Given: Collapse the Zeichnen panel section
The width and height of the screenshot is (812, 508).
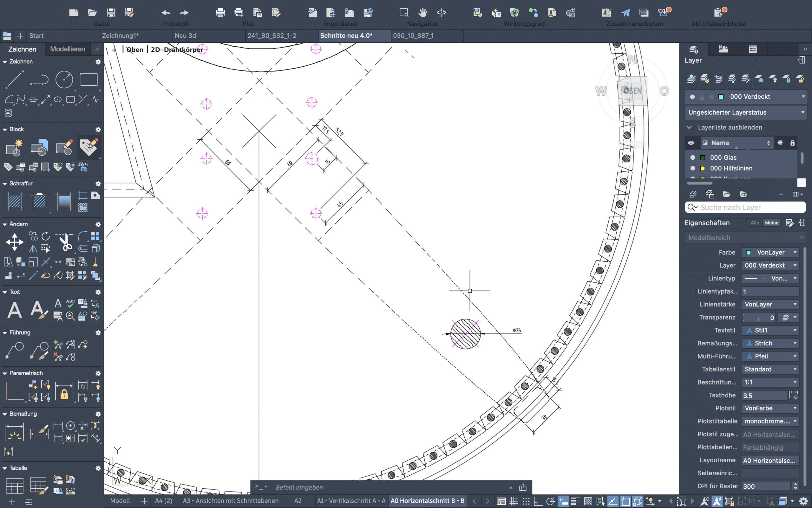Looking at the screenshot, I should (5, 62).
